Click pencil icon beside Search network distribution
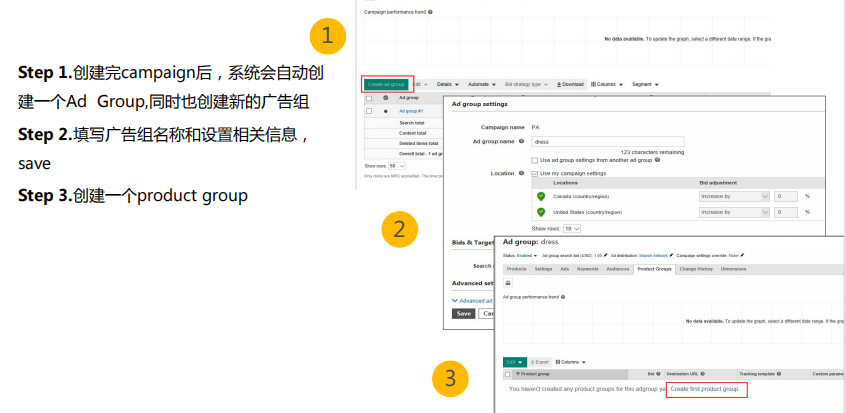 [x=672, y=256]
